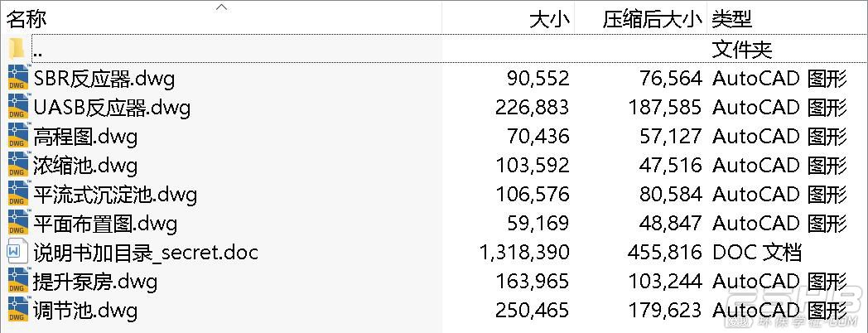Click the DWG icon for UASB反应器.dwg
This screenshot has width=868, height=333.
tap(17, 107)
